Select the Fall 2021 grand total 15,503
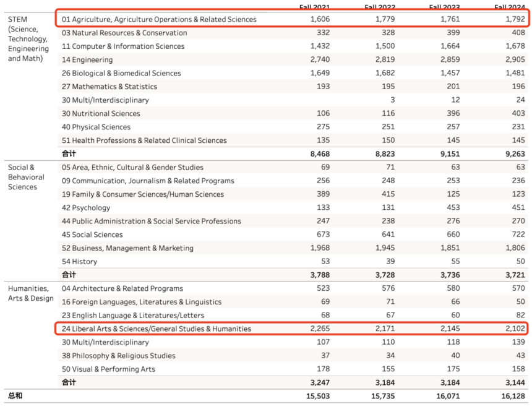Screen dimensions: 532x409 (317, 396)
